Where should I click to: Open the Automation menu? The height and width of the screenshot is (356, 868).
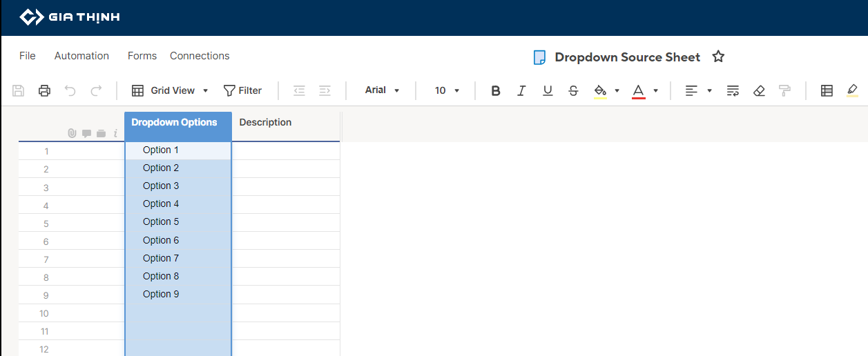[x=81, y=56]
